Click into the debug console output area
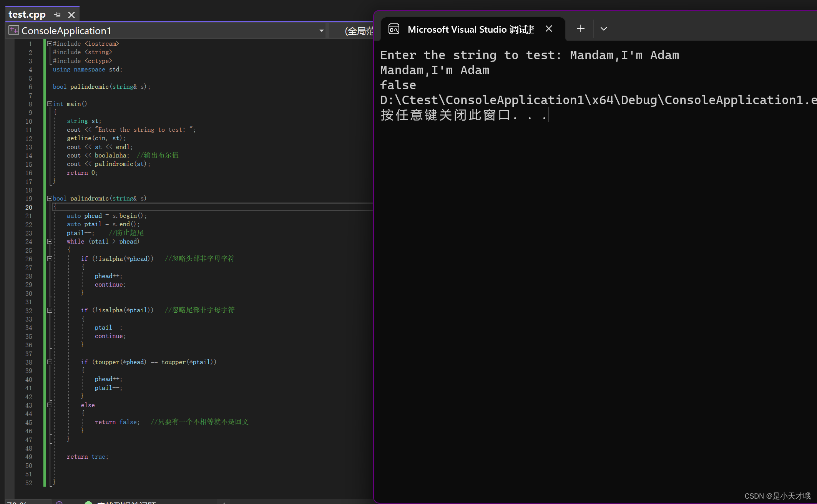 pyautogui.click(x=576, y=230)
